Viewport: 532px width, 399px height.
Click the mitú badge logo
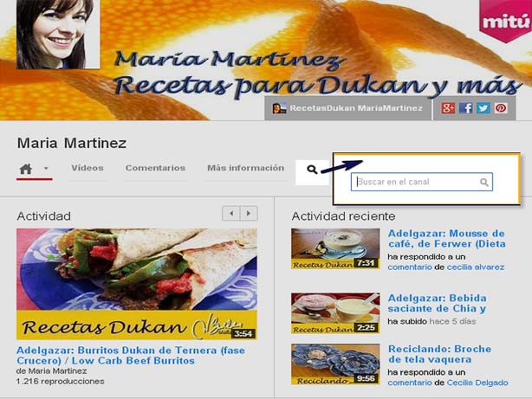point(505,21)
